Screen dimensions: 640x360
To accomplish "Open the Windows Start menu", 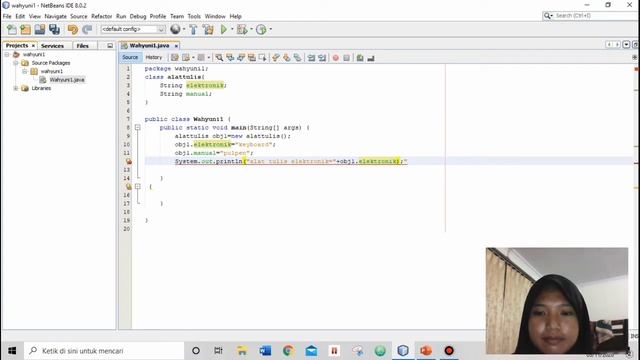I will (12, 351).
